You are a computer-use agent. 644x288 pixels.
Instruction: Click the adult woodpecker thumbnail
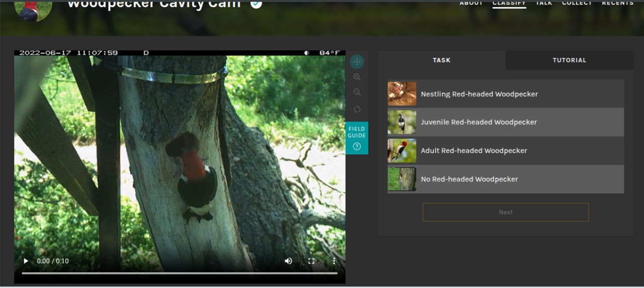[402, 151]
